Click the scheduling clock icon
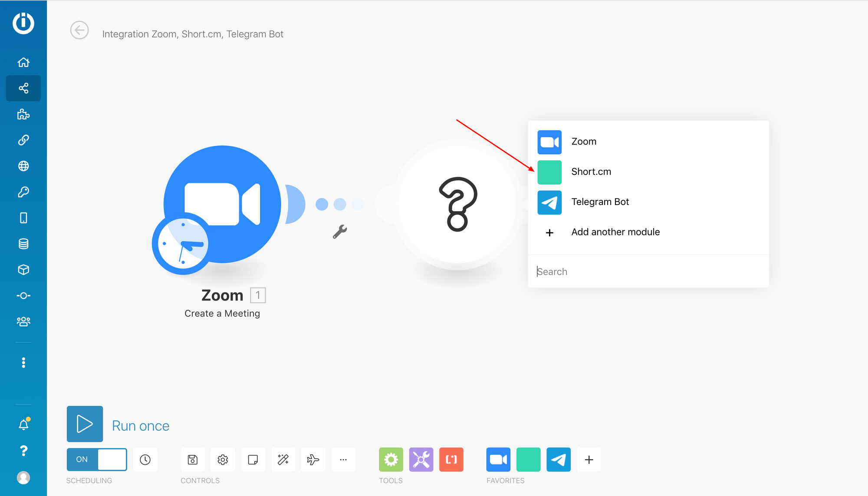This screenshot has height=496, width=868. 145,460
